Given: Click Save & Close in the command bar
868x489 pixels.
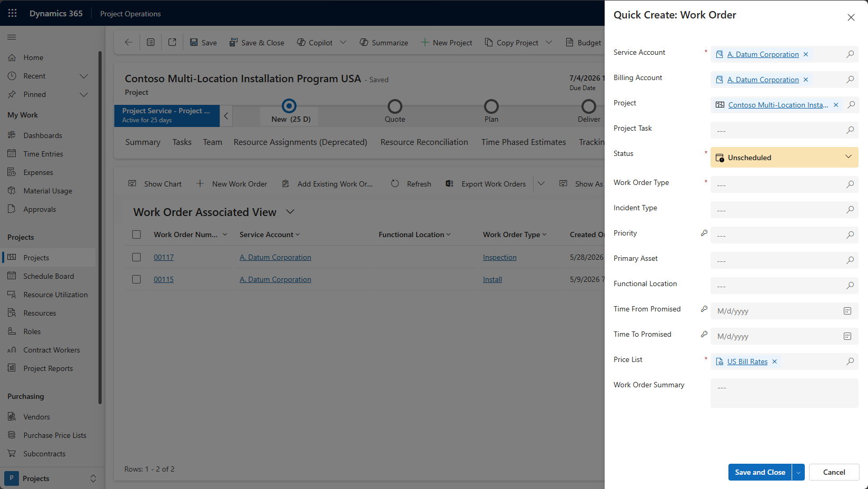Looking at the screenshot, I should tap(257, 43).
